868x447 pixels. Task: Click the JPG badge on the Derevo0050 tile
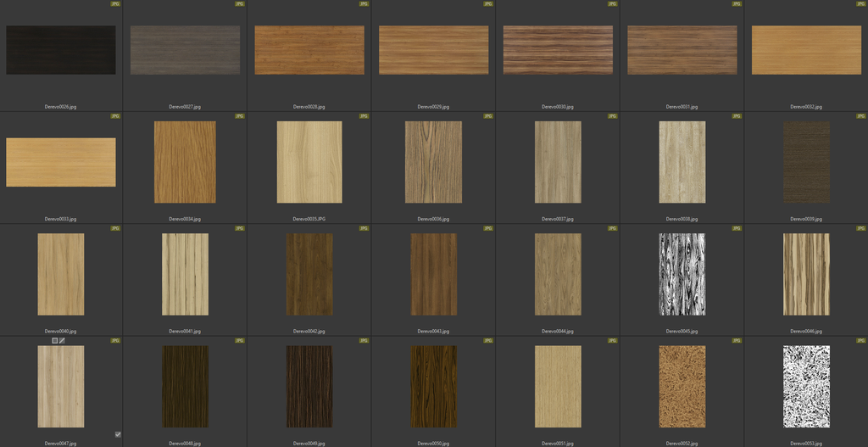[487, 340]
